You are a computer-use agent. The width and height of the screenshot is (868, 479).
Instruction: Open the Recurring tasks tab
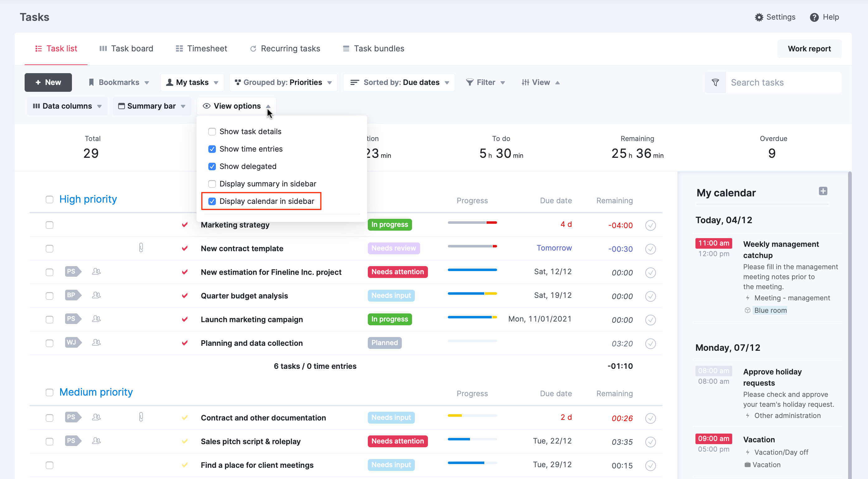(285, 49)
